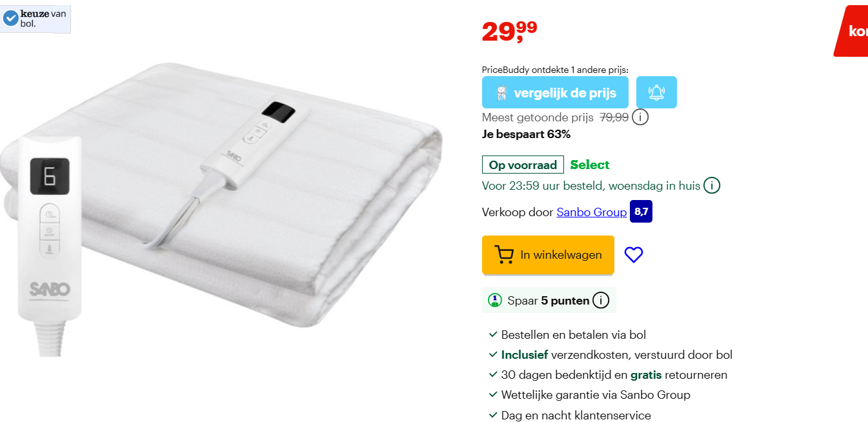Screen dimensions: 868x422
Task: Open info icon next to Meest getoonde prijs
Action: (x=640, y=117)
